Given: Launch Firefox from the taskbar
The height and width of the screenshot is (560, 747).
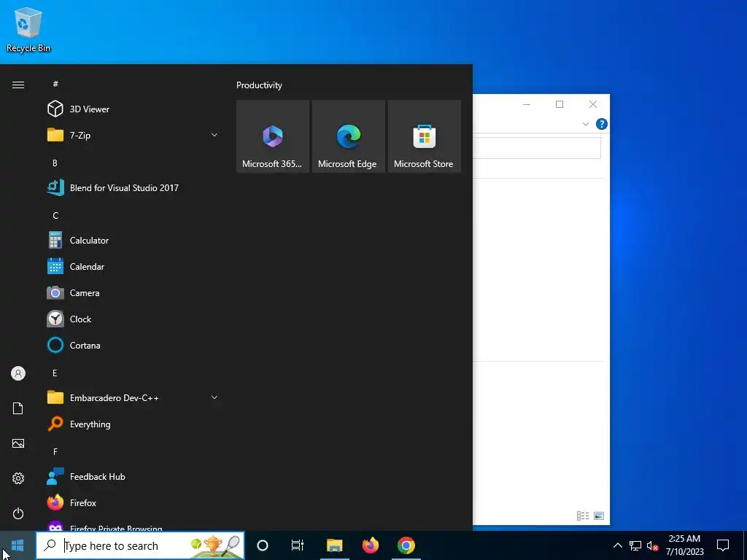Looking at the screenshot, I should 370,545.
